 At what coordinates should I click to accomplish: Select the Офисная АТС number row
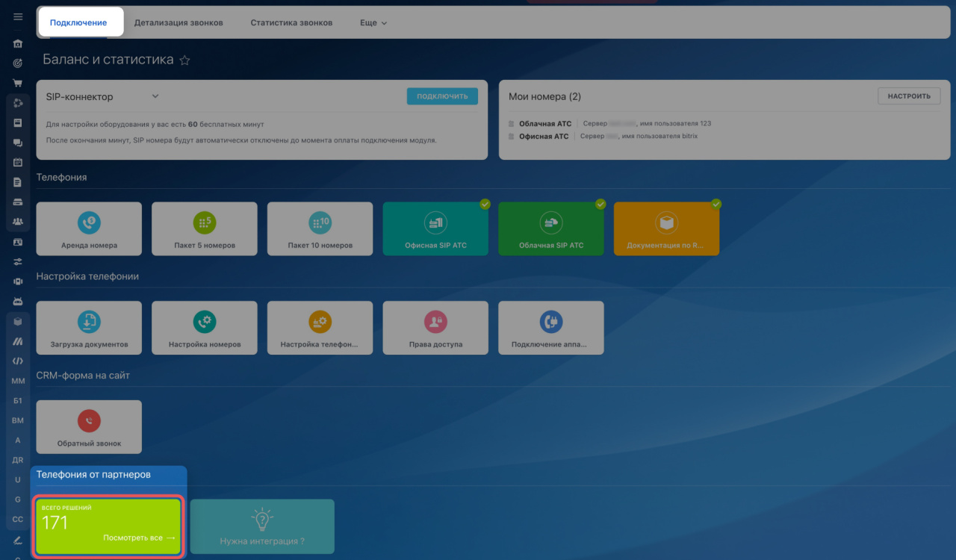(x=603, y=137)
